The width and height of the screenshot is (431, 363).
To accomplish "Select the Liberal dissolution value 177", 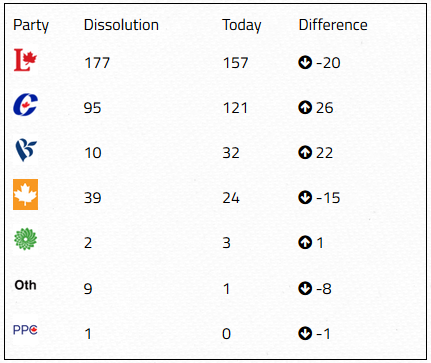I will 97,63.
